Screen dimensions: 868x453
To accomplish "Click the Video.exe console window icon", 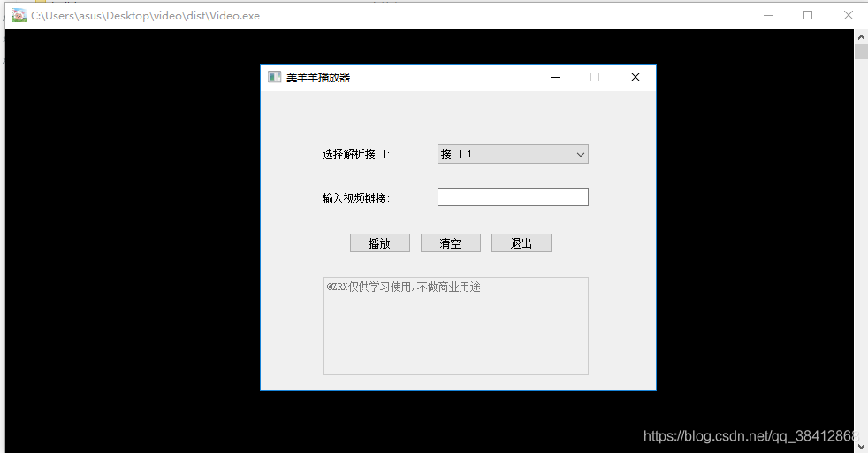I will click(19, 16).
